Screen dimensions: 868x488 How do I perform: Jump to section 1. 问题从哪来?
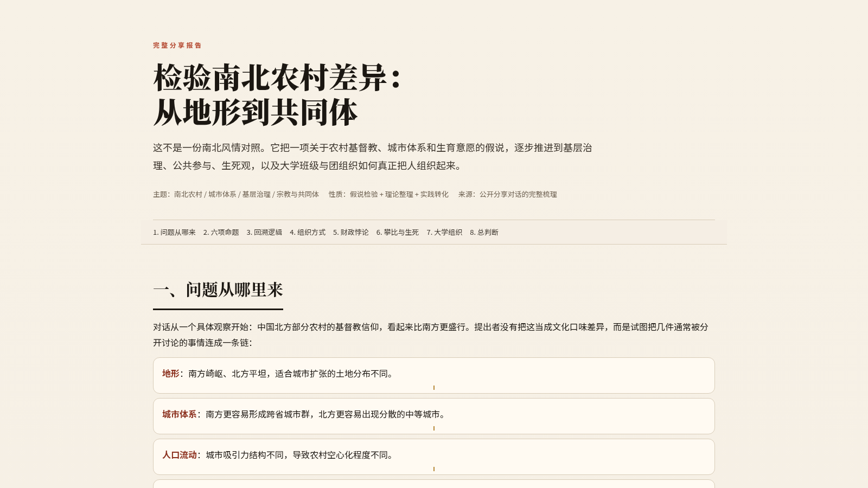[x=174, y=232]
